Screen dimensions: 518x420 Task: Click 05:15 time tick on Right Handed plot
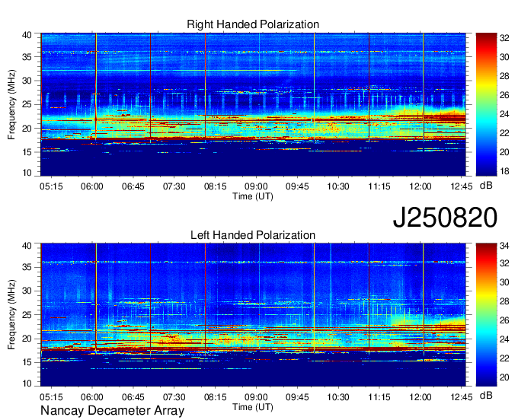click(x=51, y=186)
